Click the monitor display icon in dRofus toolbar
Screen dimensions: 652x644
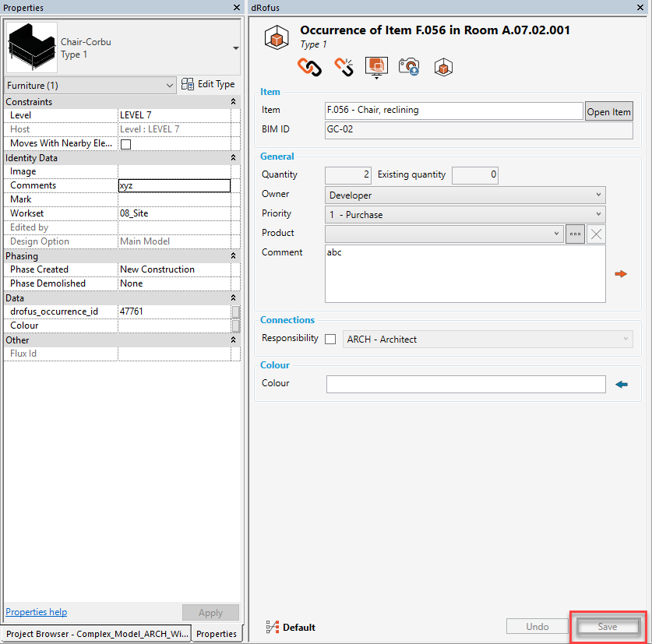(376, 67)
